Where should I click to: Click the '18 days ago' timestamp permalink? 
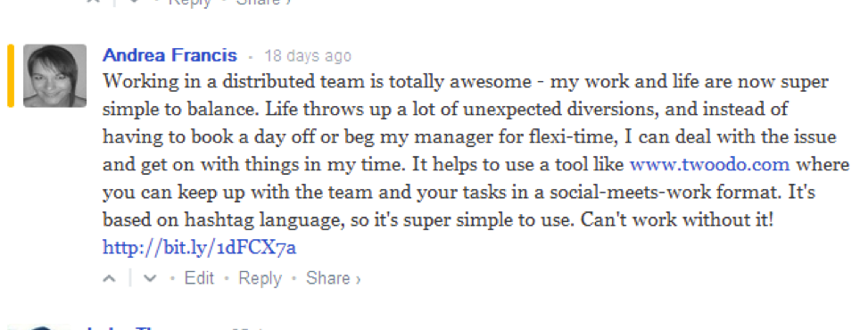[307, 56]
